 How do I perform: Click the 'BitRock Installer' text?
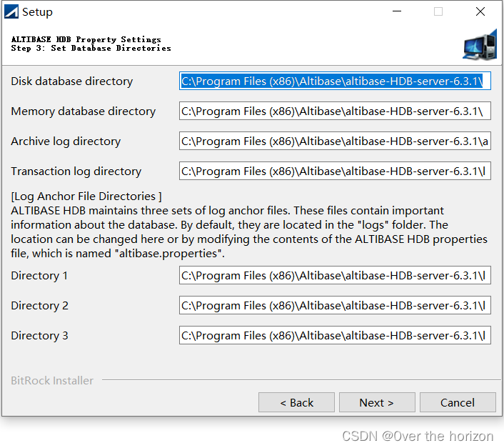click(x=52, y=380)
